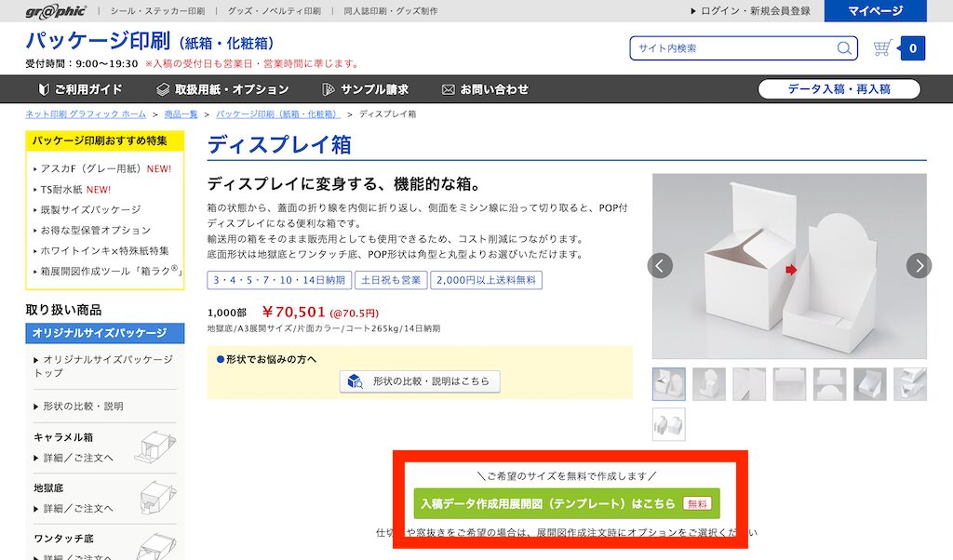The width and height of the screenshot is (953, 560).
Task: Show the next product image arrow
Action: coord(919,265)
